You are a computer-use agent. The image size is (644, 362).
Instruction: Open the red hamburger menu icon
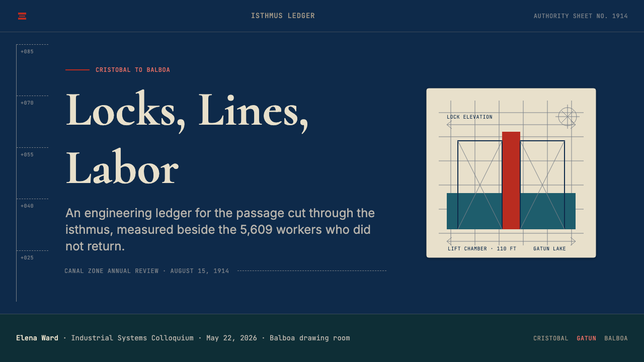22,16
